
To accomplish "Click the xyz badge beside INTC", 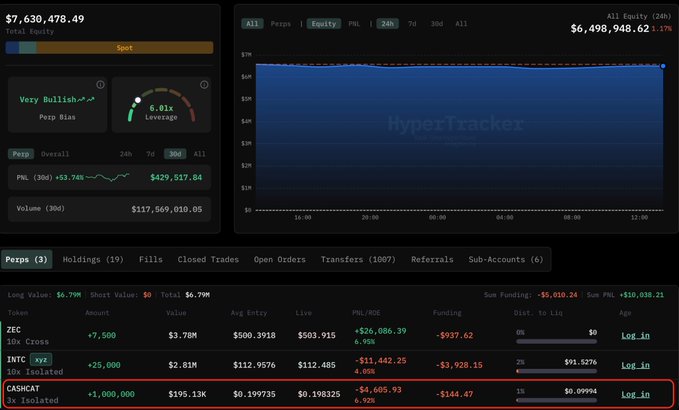I will tap(41, 359).
